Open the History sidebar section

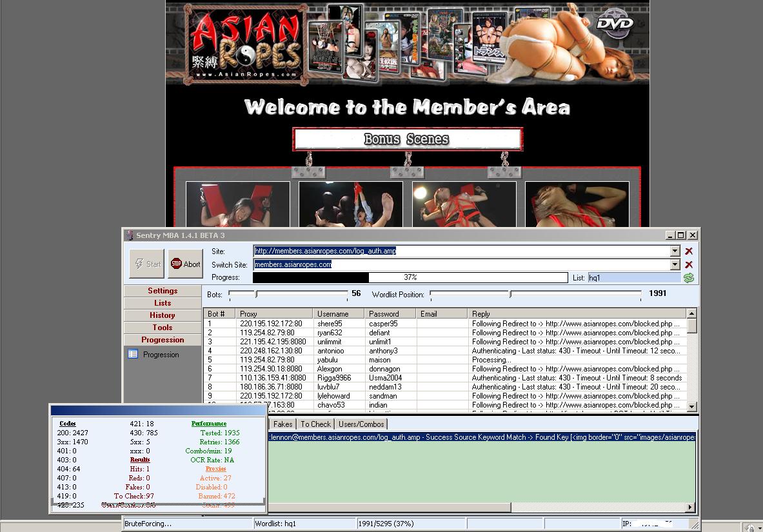[x=163, y=315]
